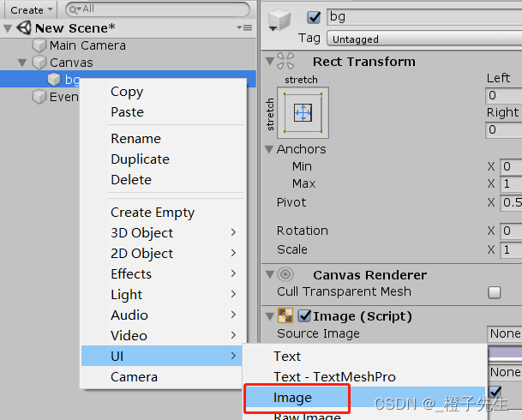
Task: Click the Source Image None field
Action: pos(504,333)
